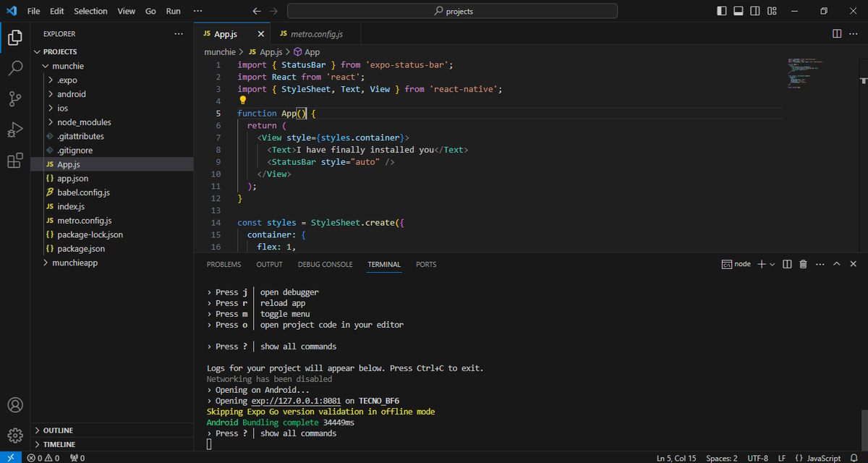Maximize the panel size with caret icon

point(837,264)
